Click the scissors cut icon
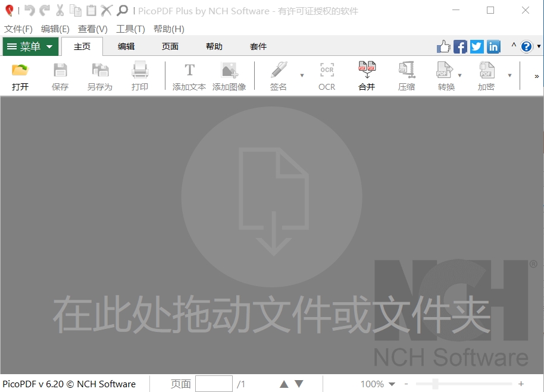The height and width of the screenshot is (392, 544). click(x=60, y=10)
